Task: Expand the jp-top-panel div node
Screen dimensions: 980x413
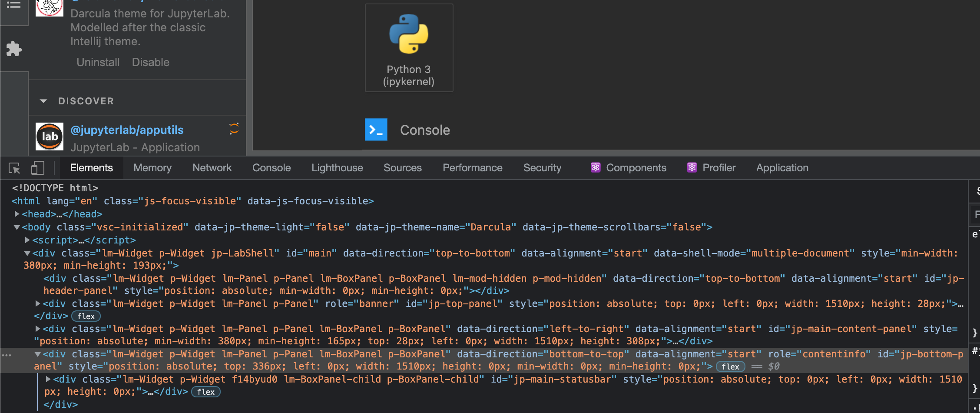Action: pyautogui.click(x=38, y=303)
